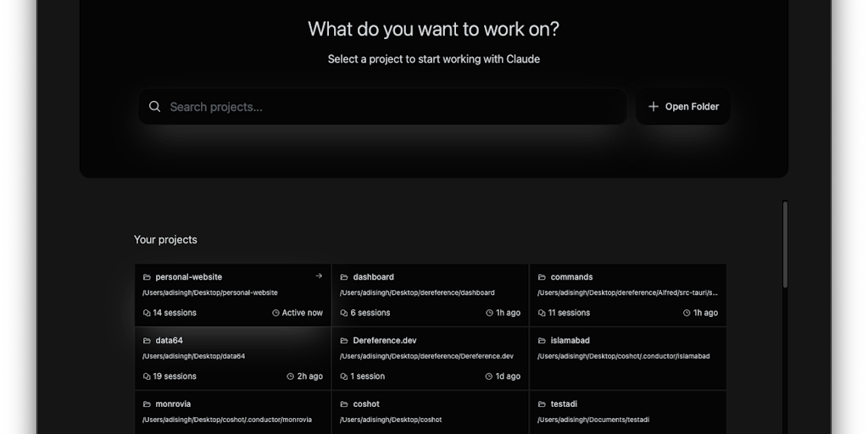The height and width of the screenshot is (434, 868).
Task: Click the 19 sessions label
Action: coord(175,376)
